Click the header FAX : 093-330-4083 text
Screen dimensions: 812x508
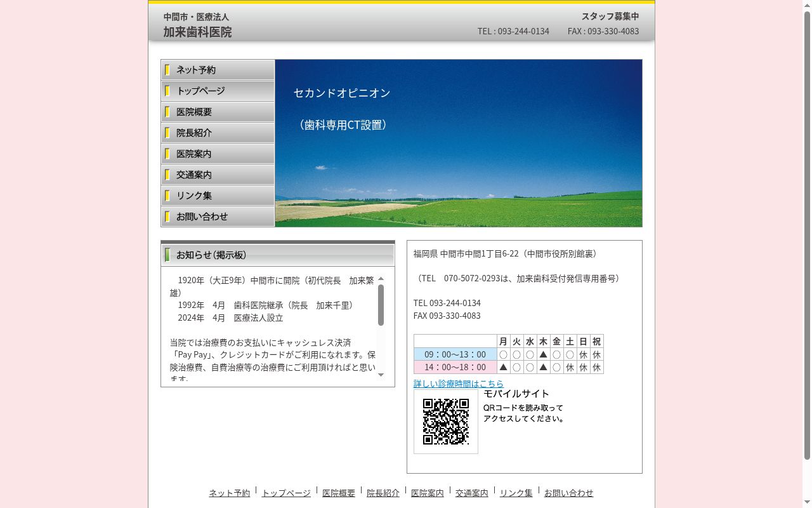pos(603,31)
